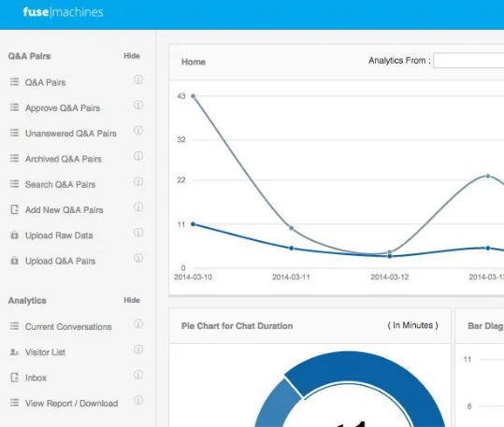
Task: Click the blue data point at 11 on 2014-03-10
Action: 194,224
